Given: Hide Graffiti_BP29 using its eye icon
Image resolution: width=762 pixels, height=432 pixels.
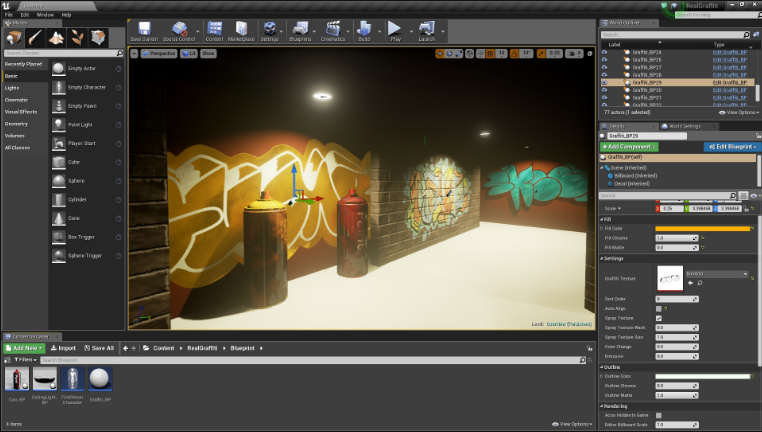Looking at the screenshot, I should (605, 83).
